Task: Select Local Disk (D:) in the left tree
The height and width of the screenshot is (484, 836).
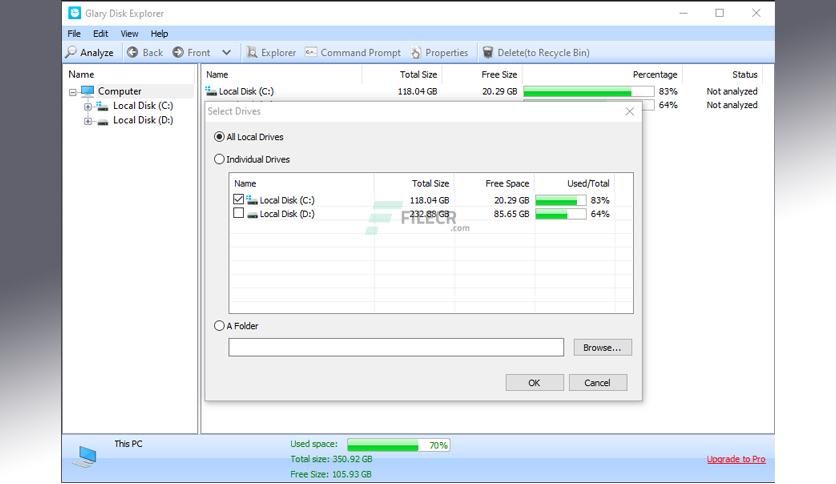Action: pyautogui.click(x=143, y=120)
